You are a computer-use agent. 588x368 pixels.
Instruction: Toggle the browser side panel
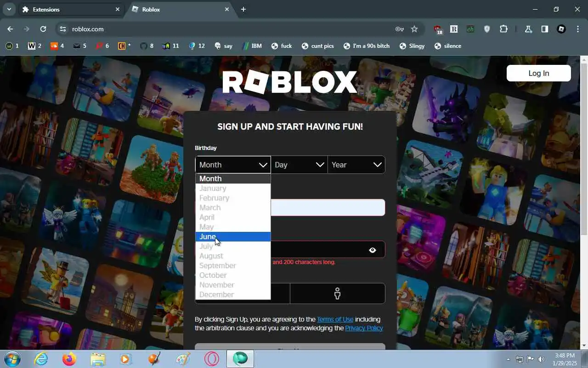[x=545, y=29]
